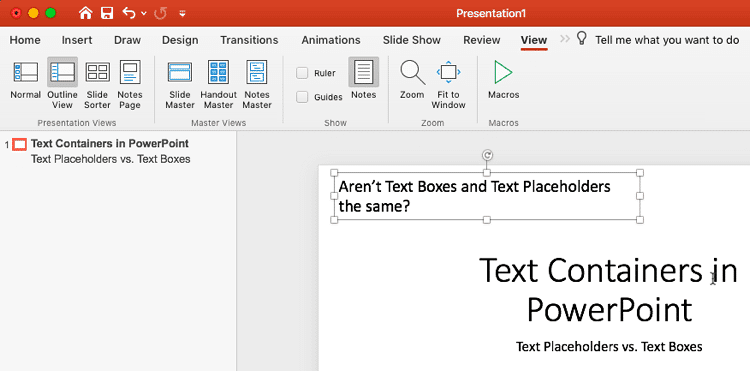Open the Slide Master view
This screenshot has width=750, height=371.
tap(180, 84)
